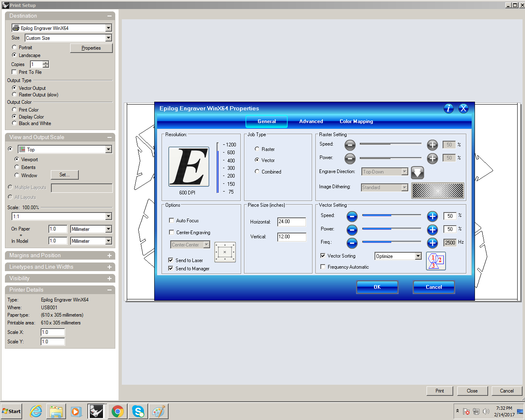Click the image dithering pattern preview
The width and height of the screenshot is (525, 420).
[438, 191]
